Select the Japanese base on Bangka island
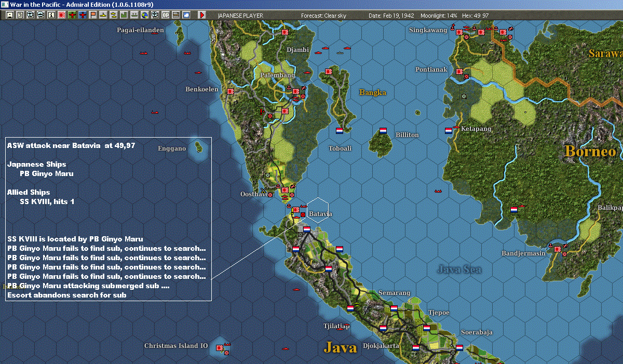Image resolution: width=623 pixels, height=364 pixels. (x=328, y=71)
